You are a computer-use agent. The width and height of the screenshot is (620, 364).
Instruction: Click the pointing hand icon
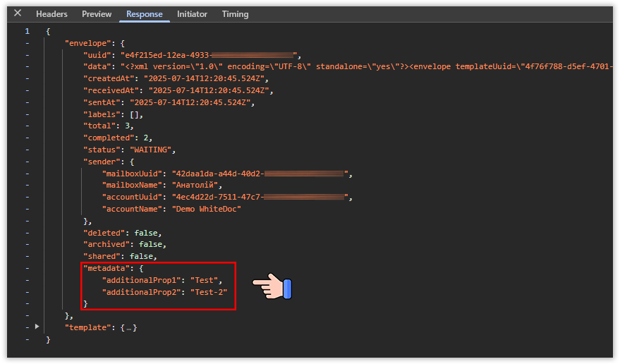coord(272,286)
